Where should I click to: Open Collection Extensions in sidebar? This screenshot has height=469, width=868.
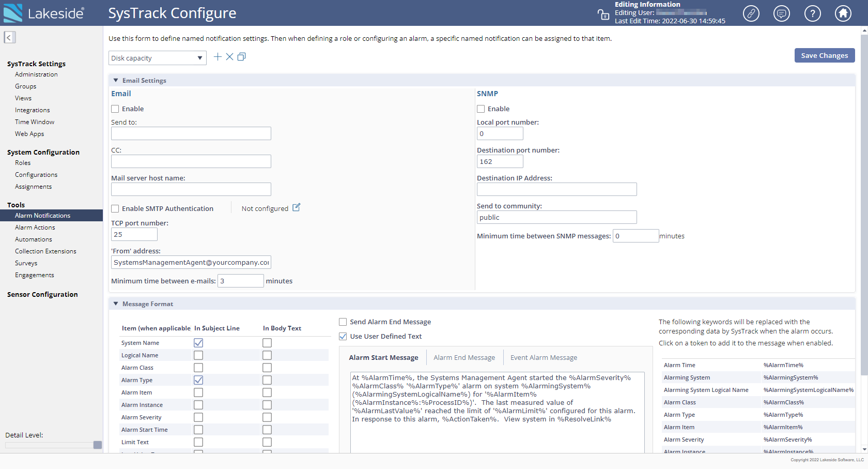(45, 251)
